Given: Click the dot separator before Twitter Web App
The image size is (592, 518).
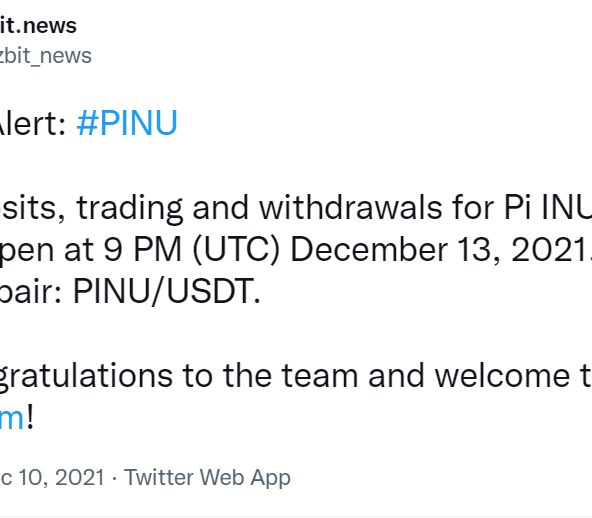Looking at the screenshot, I should pos(114,478).
